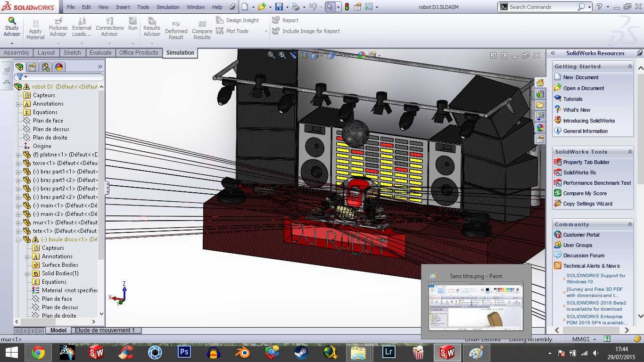Collapse the SolidWorks Resources task pane
Viewport: 644px width, 362px height.
[553, 53]
